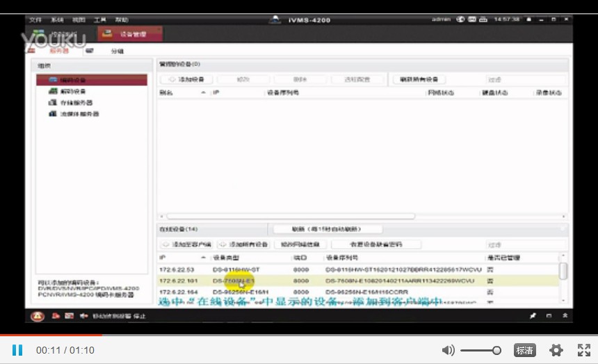Viewport: 598px width, 364px height.
Task: Focus the managed devices filter field
Action: (526, 80)
